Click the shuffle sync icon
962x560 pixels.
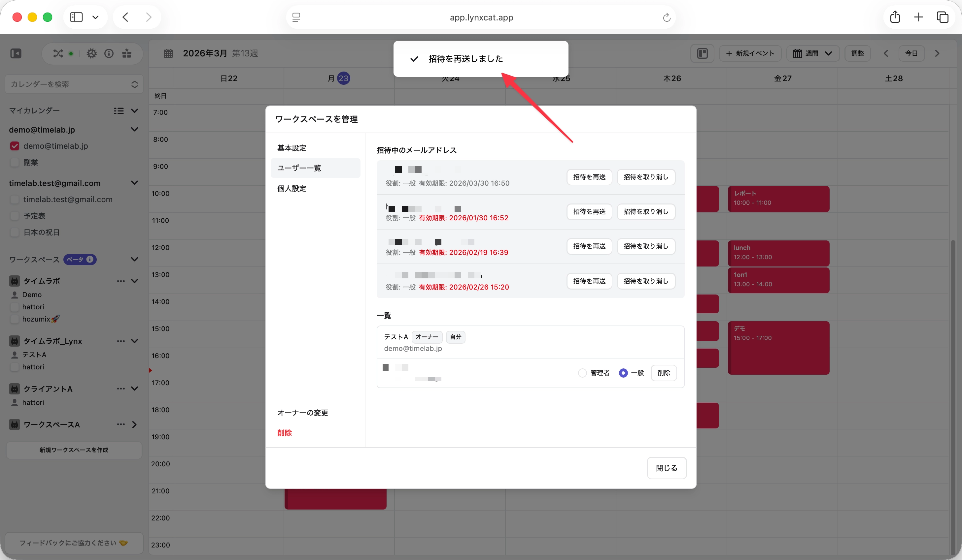(x=58, y=53)
